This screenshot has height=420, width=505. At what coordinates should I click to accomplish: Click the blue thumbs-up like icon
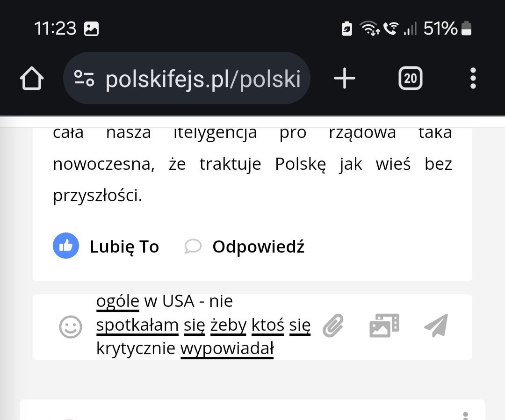tap(65, 246)
